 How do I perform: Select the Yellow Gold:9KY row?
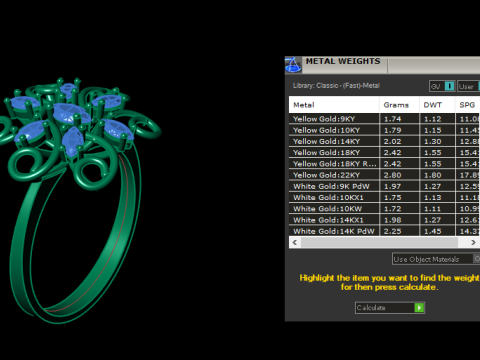[384, 119]
